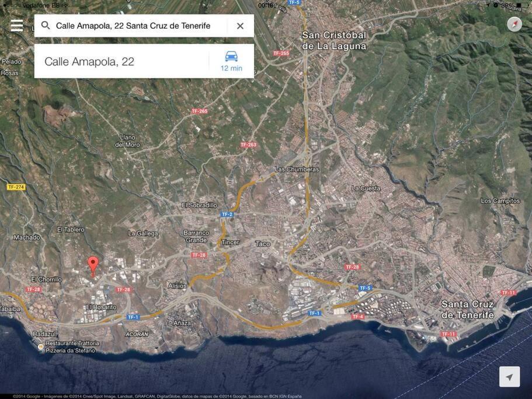Tap the TF-263 road shield
Image resolution: width=532 pixels, height=399 pixels.
(x=248, y=145)
